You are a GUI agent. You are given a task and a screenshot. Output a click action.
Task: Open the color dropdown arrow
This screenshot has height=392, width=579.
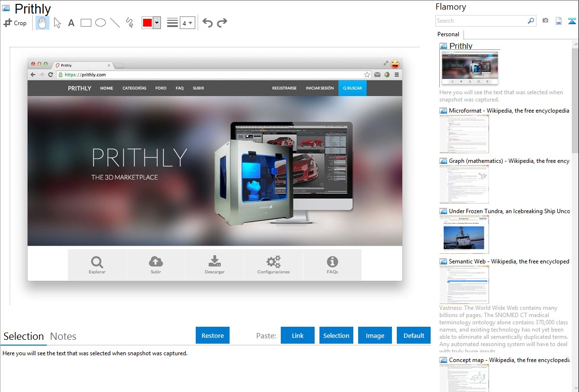click(157, 23)
